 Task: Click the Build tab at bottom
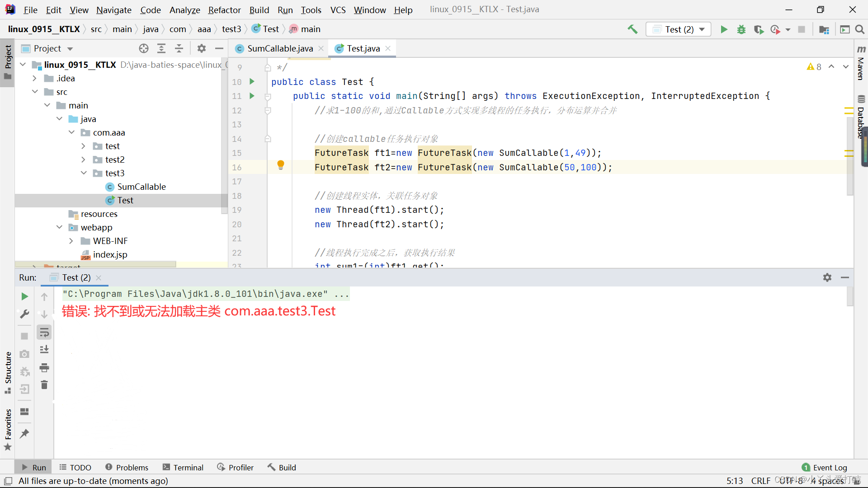287,467
